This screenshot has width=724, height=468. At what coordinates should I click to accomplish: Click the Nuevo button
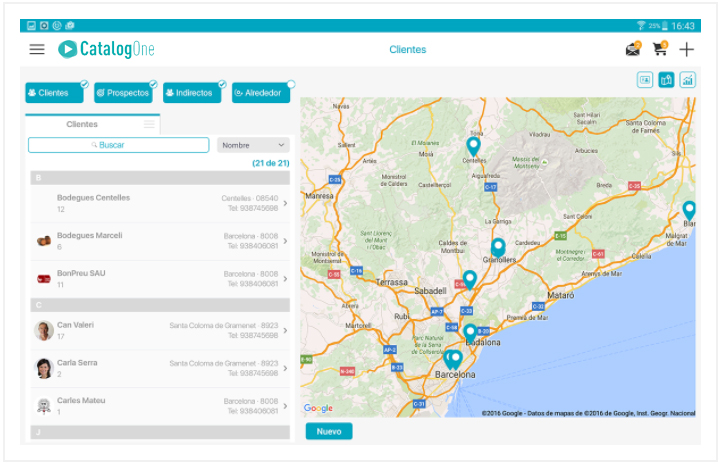(x=329, y=432)
